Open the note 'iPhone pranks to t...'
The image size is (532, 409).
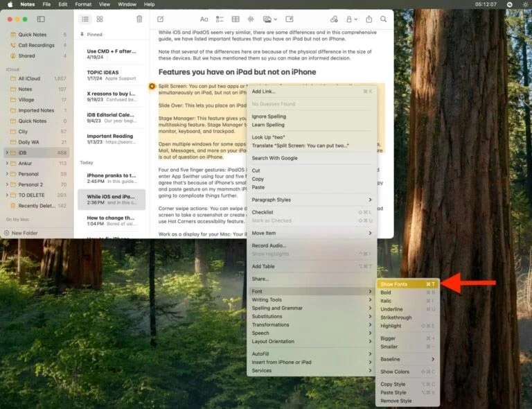tap(112, 178)
